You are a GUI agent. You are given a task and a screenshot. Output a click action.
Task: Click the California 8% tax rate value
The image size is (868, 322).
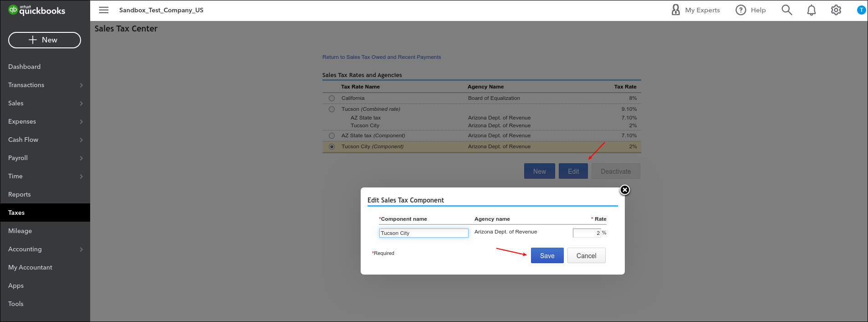pos(633,98)
